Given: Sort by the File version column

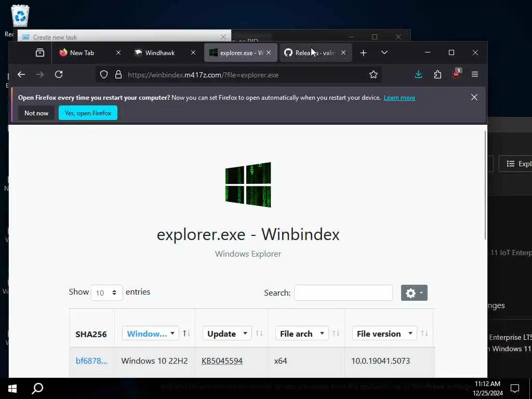Looking at the screenshot, I should [x=424, y=334].
